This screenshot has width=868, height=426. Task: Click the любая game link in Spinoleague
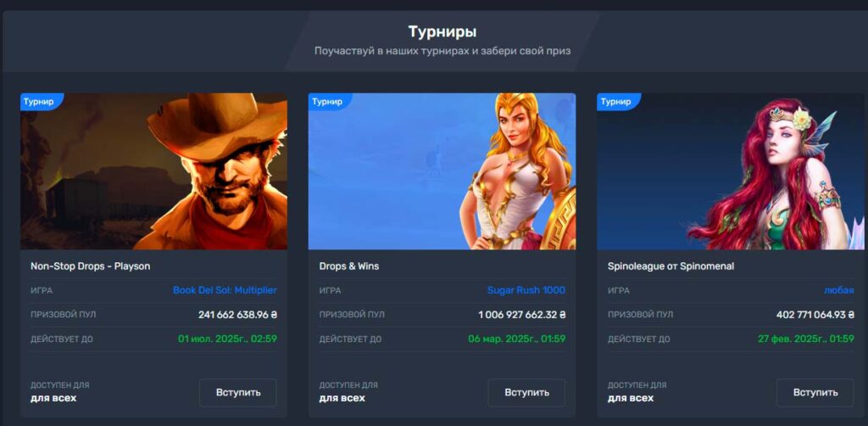(838, 290)
